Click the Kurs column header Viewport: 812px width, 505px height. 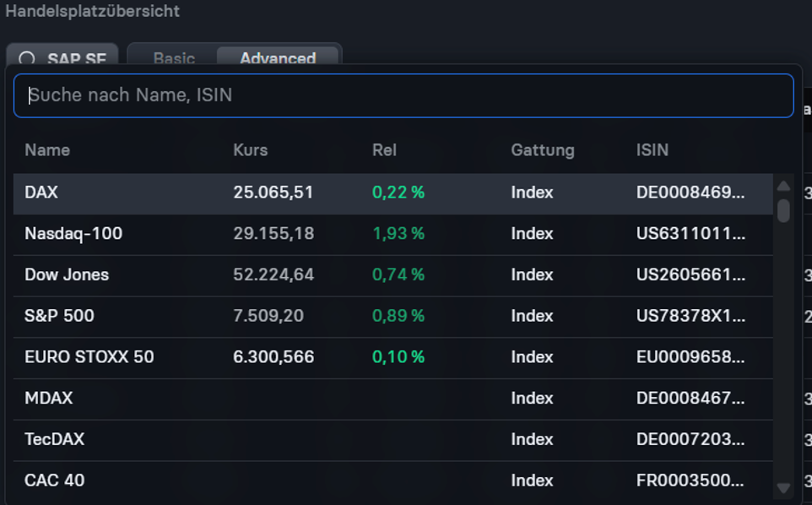(250, 150)
